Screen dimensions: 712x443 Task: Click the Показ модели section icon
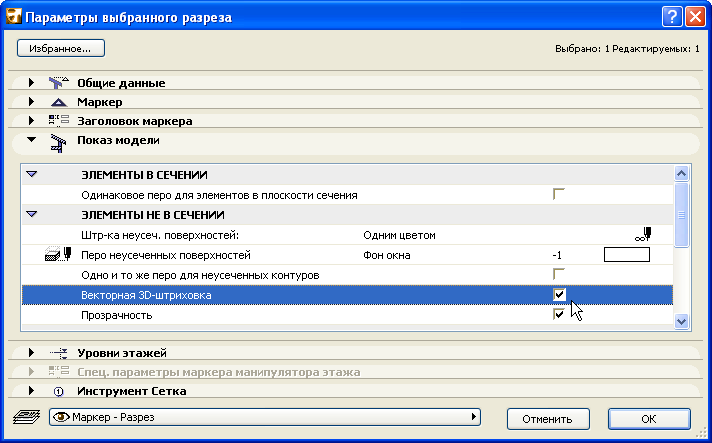[59, 142]
